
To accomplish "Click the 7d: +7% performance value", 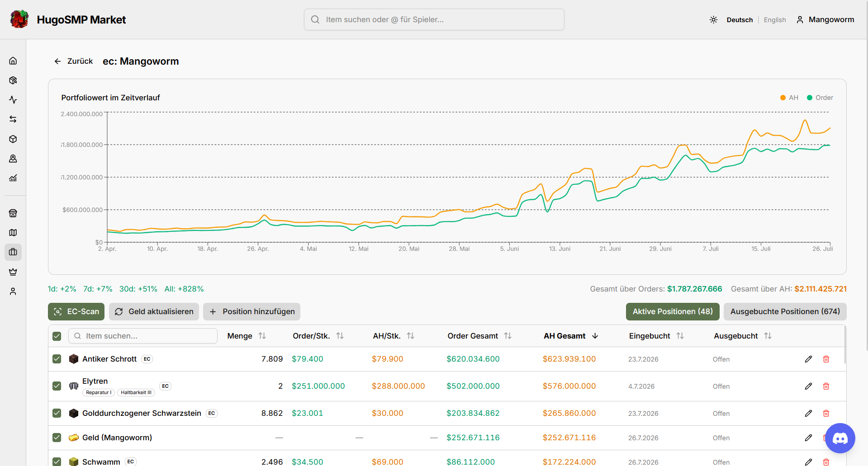I will (98, 289).
